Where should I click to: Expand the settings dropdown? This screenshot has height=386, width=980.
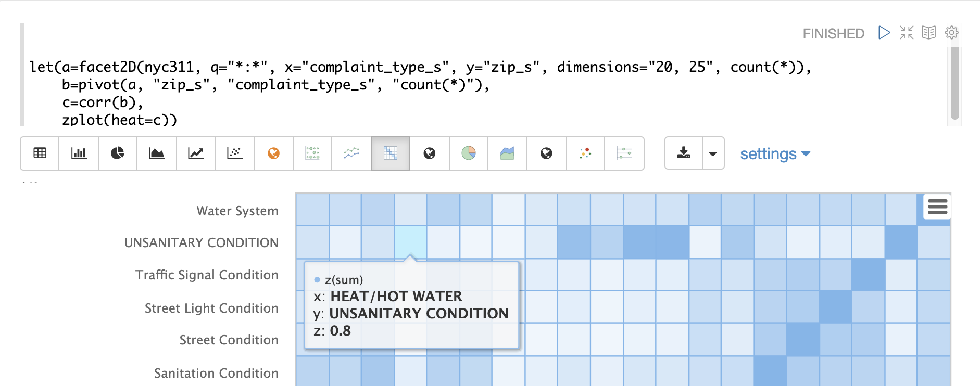pyautogui.click(x=775, y=154)
